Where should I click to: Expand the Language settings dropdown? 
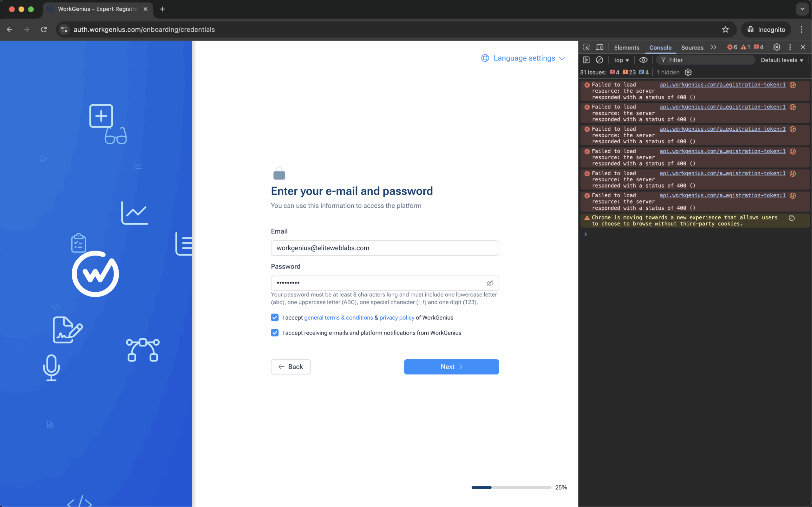point(523,58)
